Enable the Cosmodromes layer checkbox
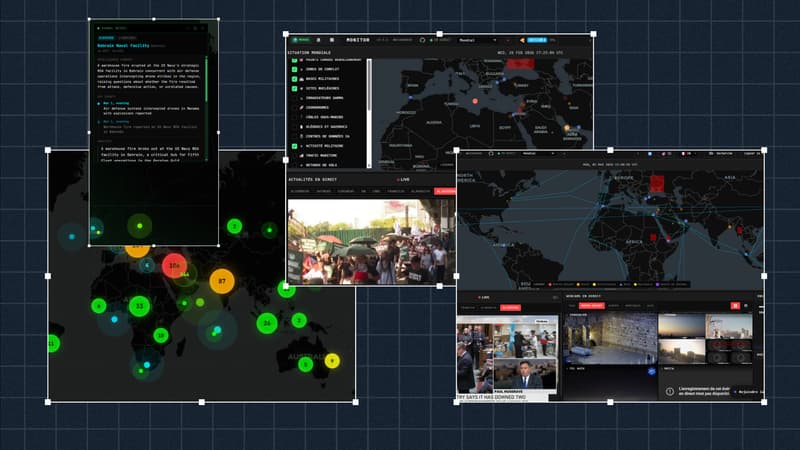The height and width of the screenshot is (450, 800). (294, 108)
